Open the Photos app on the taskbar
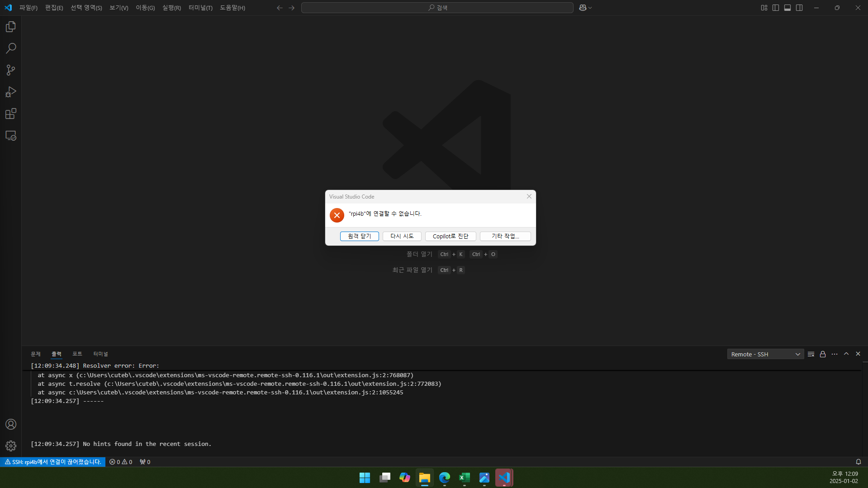This screenshot has height=488, width=868. click(484, 478)
